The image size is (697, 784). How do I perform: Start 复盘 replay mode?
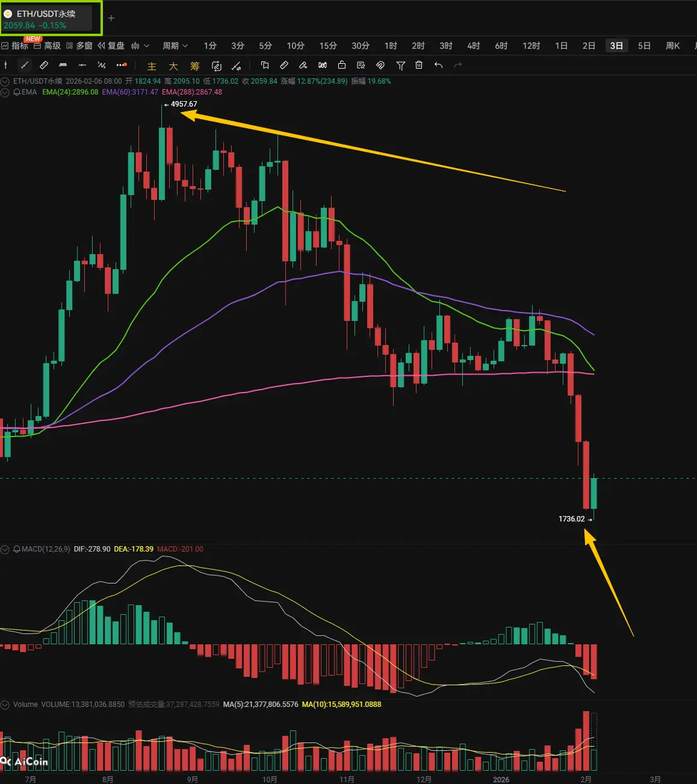coord(111,46)
